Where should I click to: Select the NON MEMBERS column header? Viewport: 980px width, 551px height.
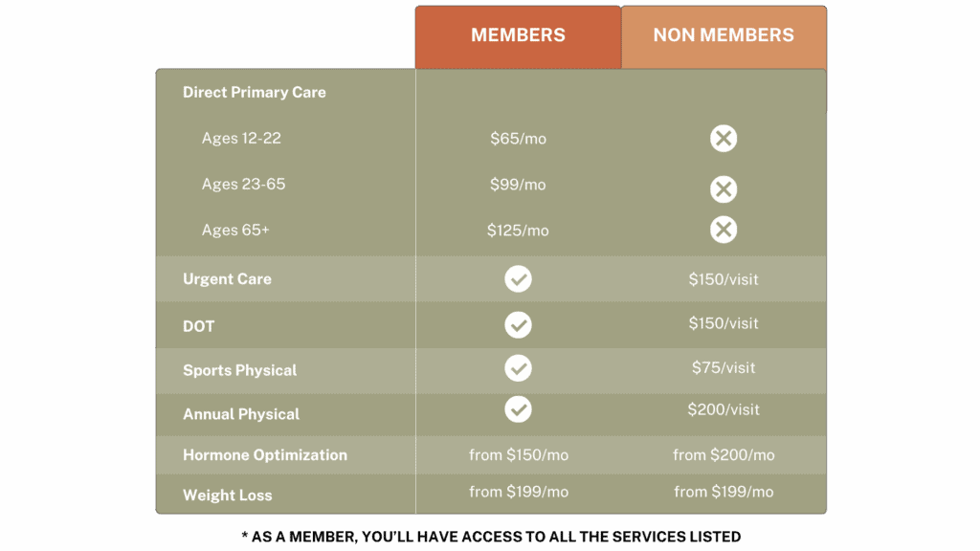click(x=724, y=37)
